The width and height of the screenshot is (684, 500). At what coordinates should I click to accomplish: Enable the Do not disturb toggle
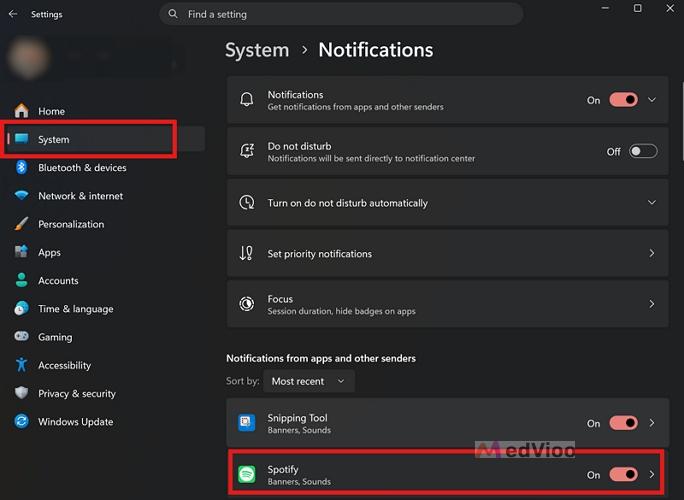[643, 151]
